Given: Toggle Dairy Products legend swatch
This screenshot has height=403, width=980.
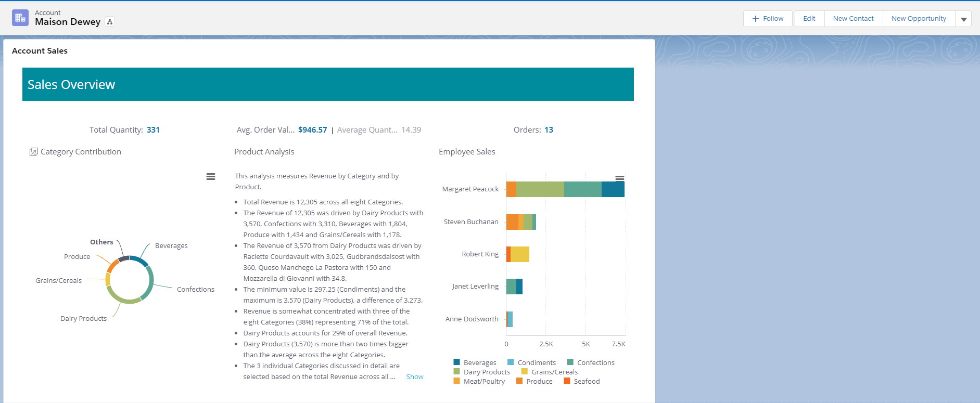Looking at the screenshot, I should tap(456, 371).
